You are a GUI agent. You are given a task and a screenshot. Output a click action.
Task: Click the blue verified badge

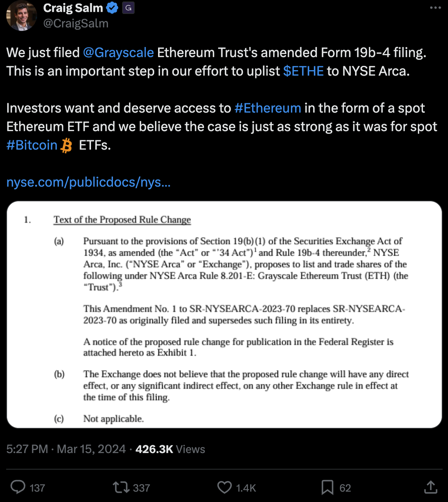click(x=113, y=8)
